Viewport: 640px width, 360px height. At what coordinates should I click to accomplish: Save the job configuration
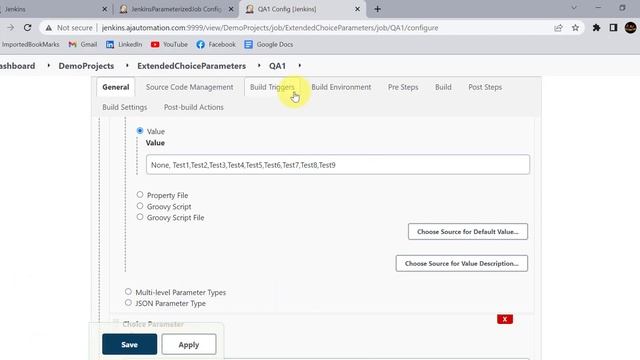pyautogui.click(x=129, y=344)
